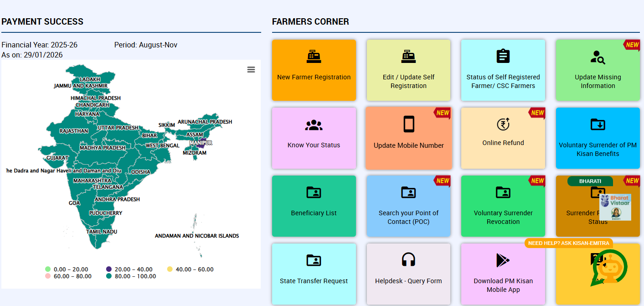The width and height of the screenshot is (644, 306).
Task: Open Voluntary Surrender of PM Kisan Benefits
Action: [597, 138]
